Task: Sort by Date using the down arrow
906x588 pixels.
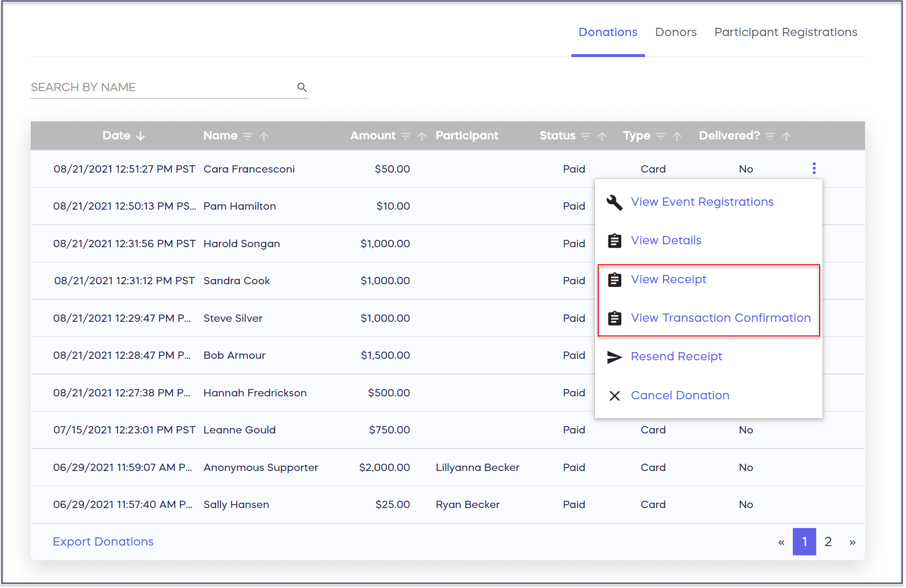Action: pos(141,136)
